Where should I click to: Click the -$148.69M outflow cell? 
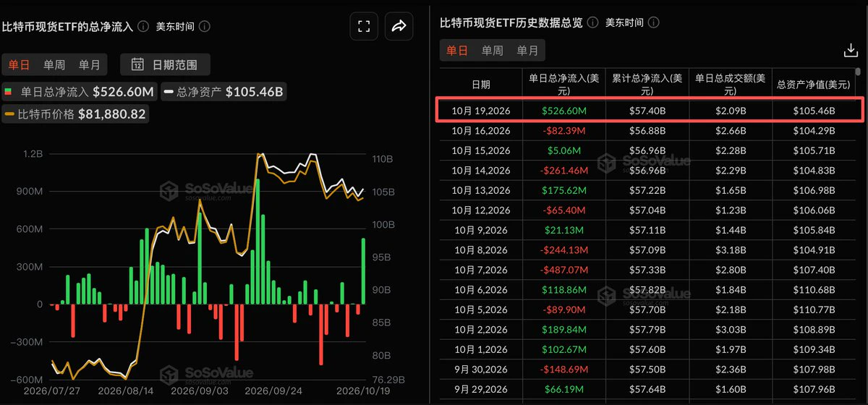(x=564, y=370)
